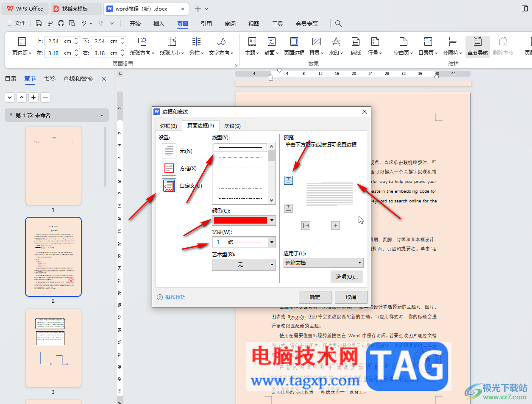Toggle the left border button in preview
Viewport: 532px width, 404px height.
306,225
